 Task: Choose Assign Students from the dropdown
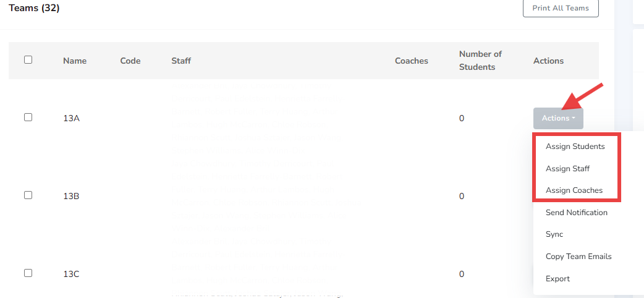575,147
